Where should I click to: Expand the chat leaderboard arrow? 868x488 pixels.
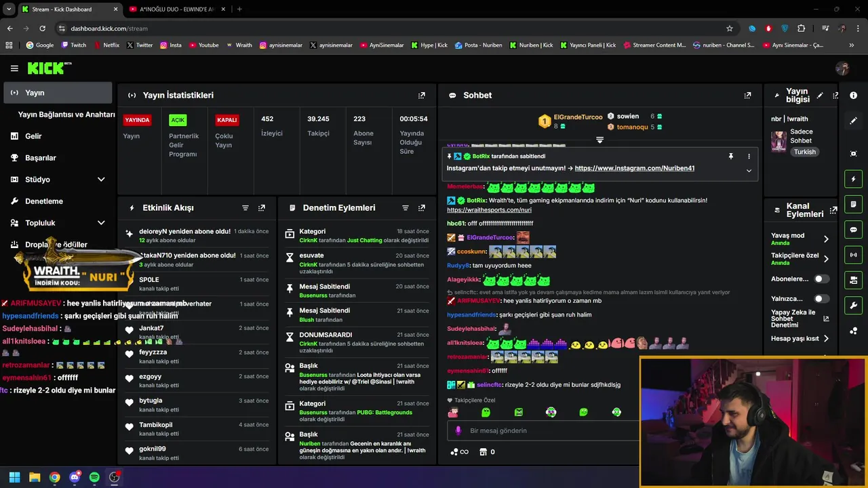coord(599,140)
